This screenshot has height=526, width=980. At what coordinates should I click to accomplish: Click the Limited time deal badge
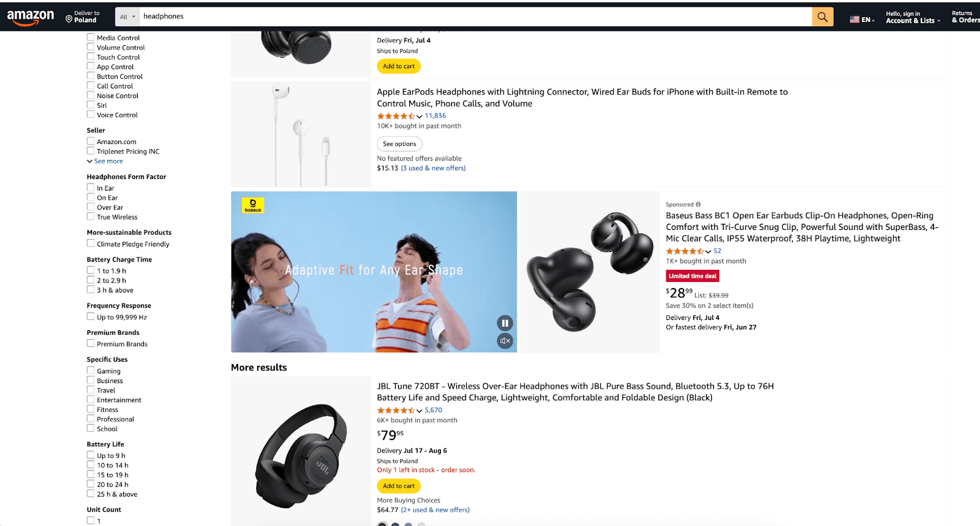(x=692, y=276)
